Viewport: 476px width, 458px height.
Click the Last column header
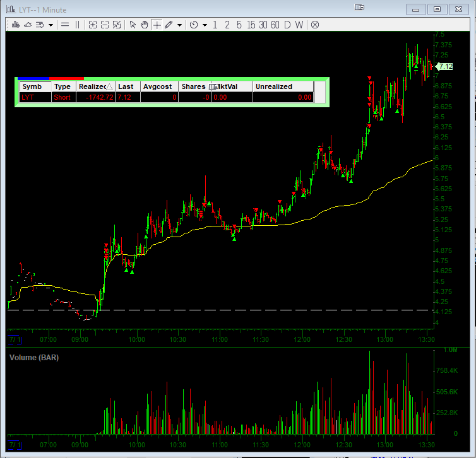(x=128, y=86)
